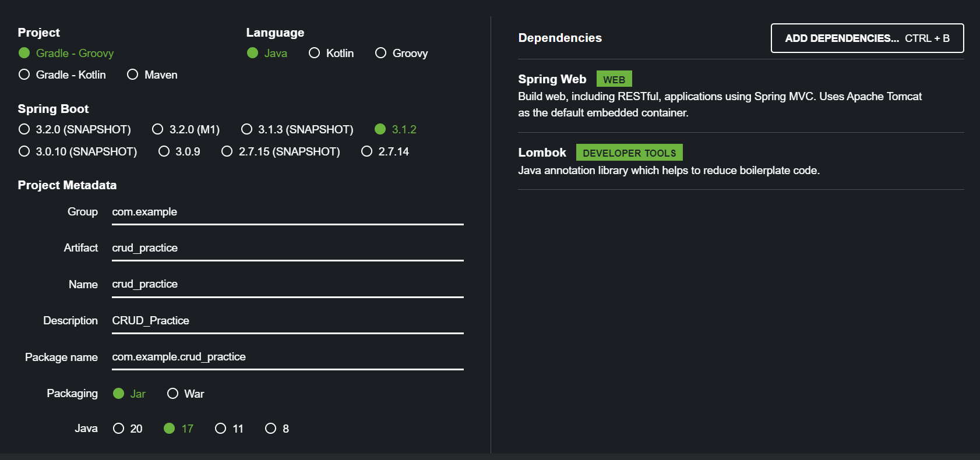Viewport: 980px width, 460px height.
Task: Click the DEVELOPER TOOLS tag badge
Action: tap(629, 153)
